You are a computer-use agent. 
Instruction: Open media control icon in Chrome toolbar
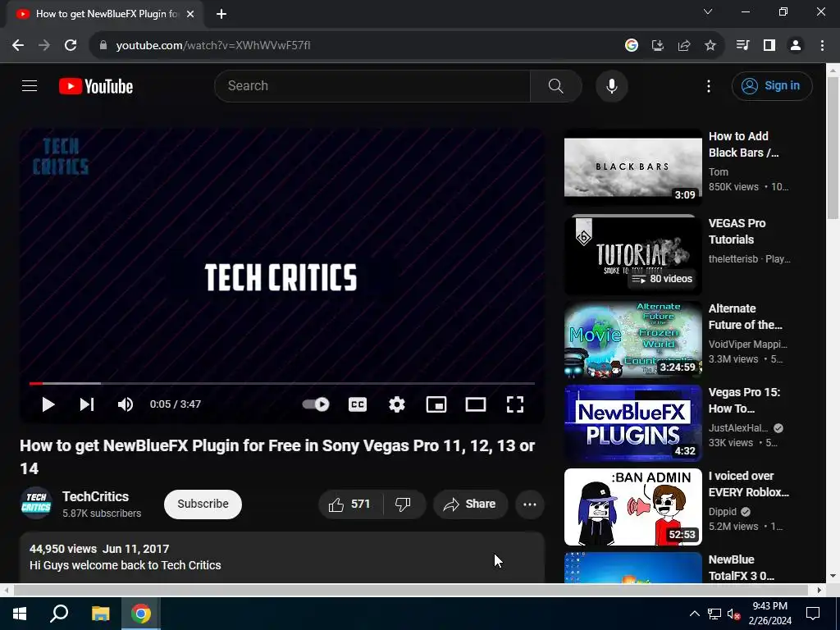[742, 46]
